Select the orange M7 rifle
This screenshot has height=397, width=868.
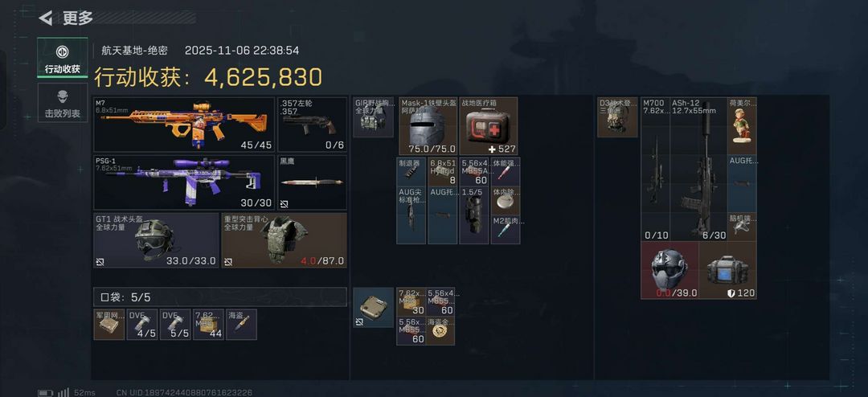tap(184, 125)
